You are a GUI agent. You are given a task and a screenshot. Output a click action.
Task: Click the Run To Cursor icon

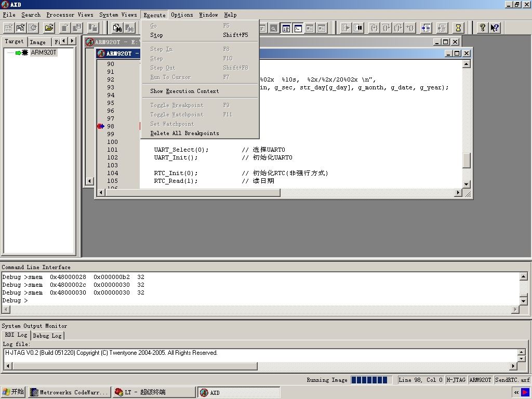point(410,28)
